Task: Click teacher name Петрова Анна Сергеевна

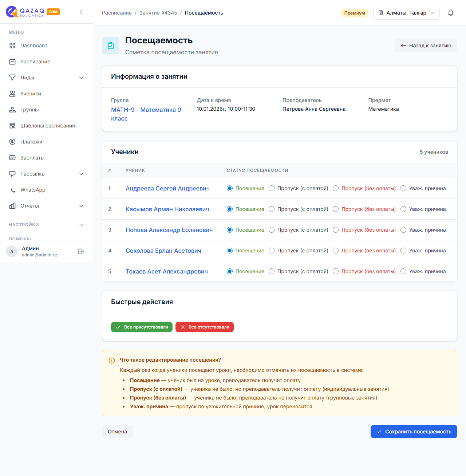Action: click(314, 109)
